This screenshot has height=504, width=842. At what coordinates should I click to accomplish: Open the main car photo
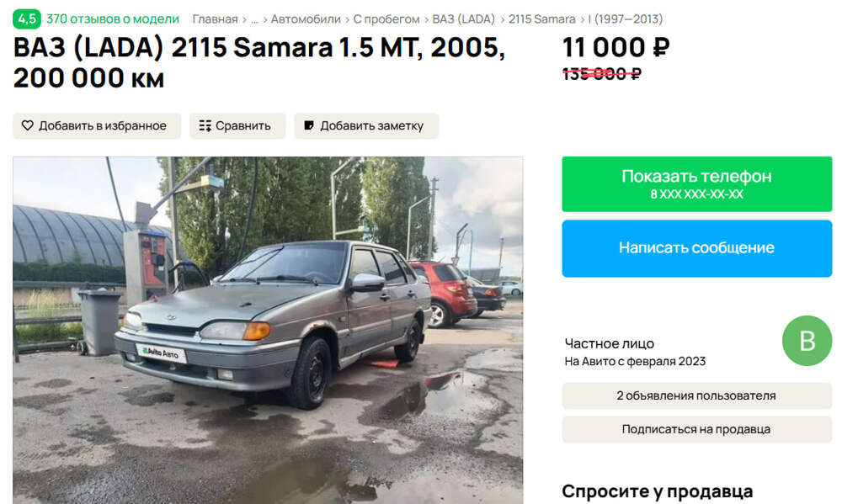tap(268, 330)
